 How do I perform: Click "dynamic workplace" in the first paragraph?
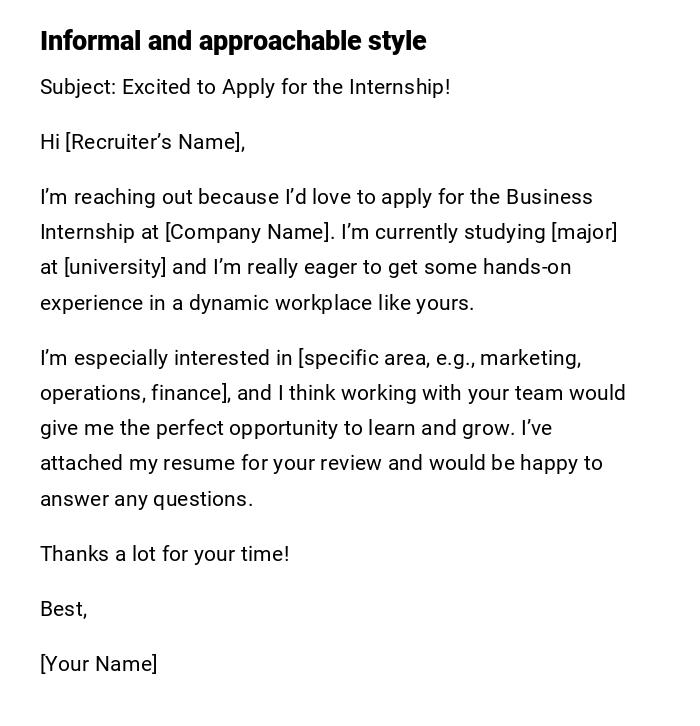pos(281,303)
